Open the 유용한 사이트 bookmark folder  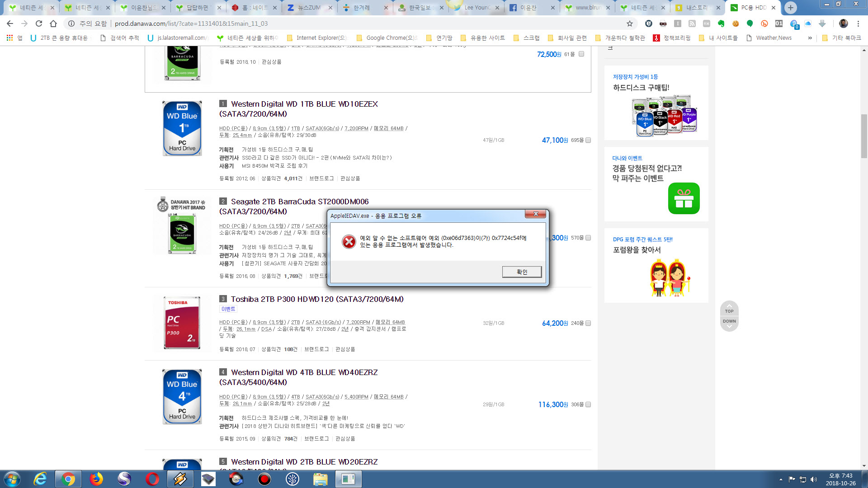tap(482, 38)
